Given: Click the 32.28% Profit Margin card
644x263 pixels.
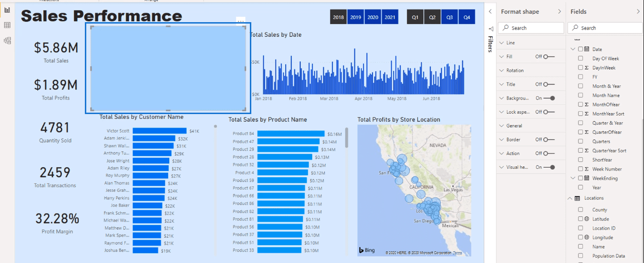Looking at the screenshot, I should pos(57,222).
